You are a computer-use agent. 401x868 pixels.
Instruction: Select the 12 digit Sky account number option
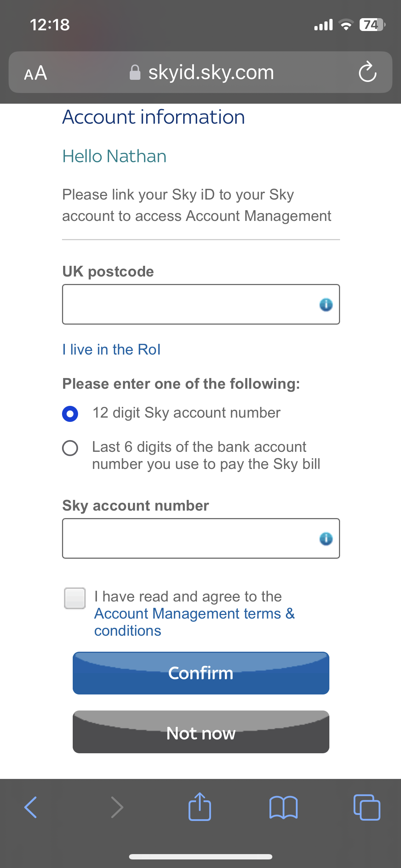(70, 414)
